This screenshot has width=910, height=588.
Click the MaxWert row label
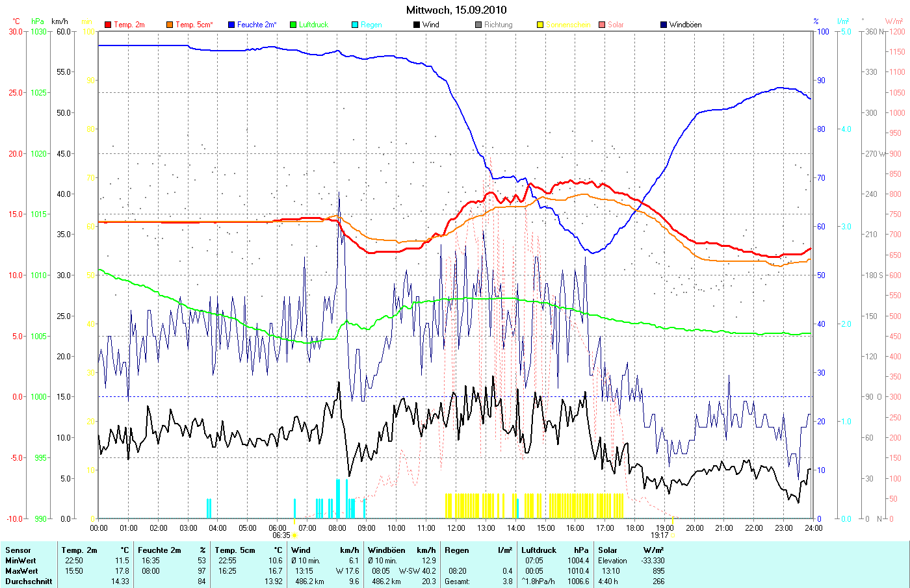[x=21, y=571]
